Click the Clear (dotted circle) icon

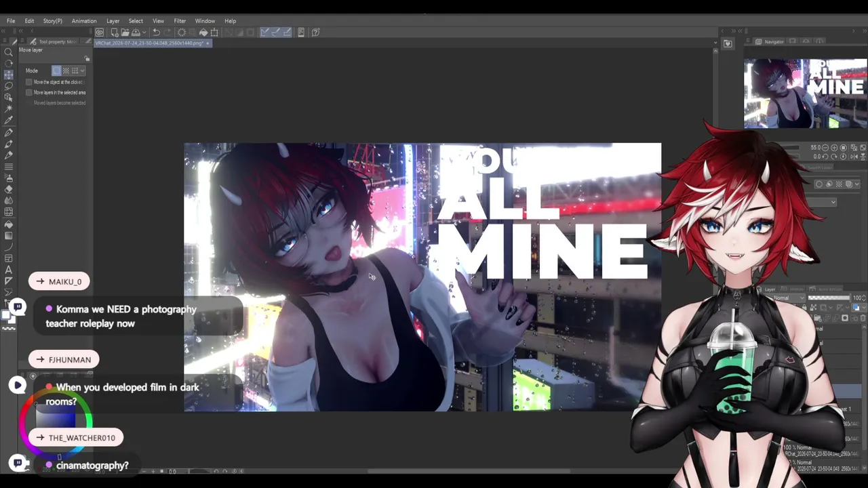pyautogui.click(x=181, y=32)
